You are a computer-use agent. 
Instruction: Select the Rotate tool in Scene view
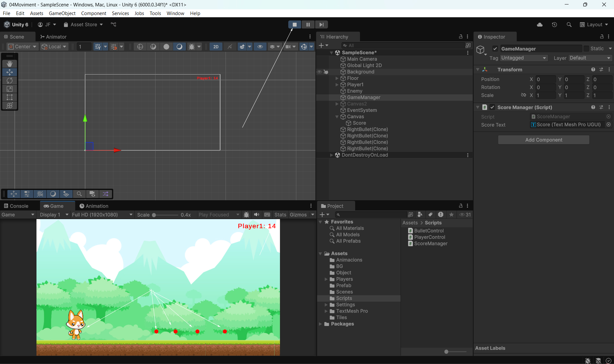[10, 81]
